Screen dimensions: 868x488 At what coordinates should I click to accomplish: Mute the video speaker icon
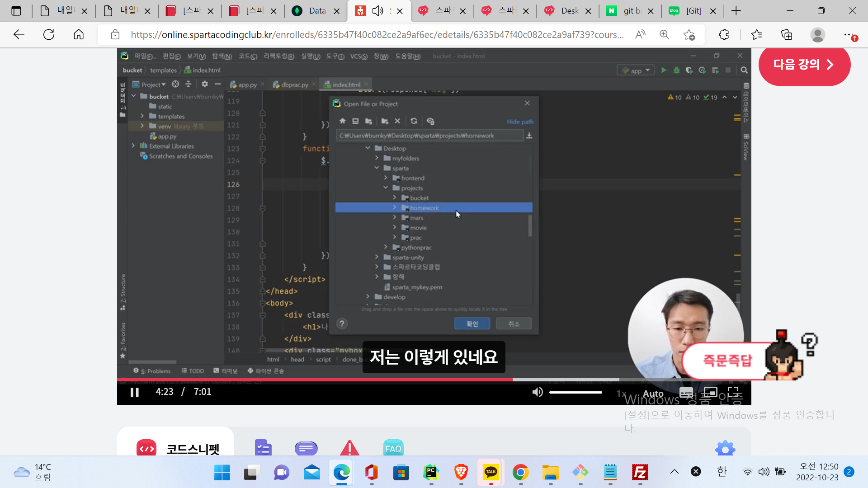coord(537,392)
